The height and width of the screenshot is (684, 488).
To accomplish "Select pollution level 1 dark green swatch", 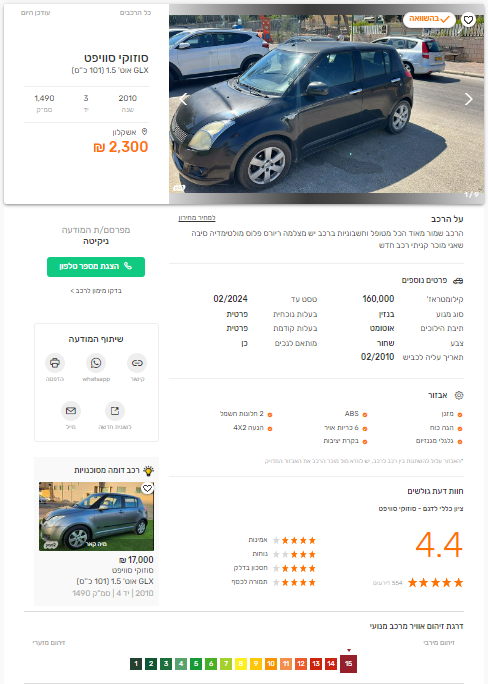I will pos(136,663).
